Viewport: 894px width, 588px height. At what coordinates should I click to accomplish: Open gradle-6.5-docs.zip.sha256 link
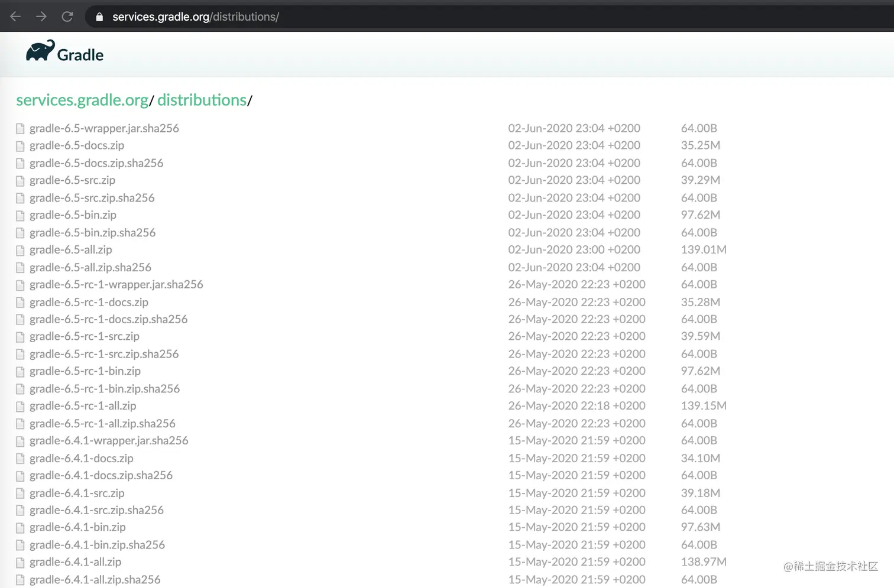96,163
